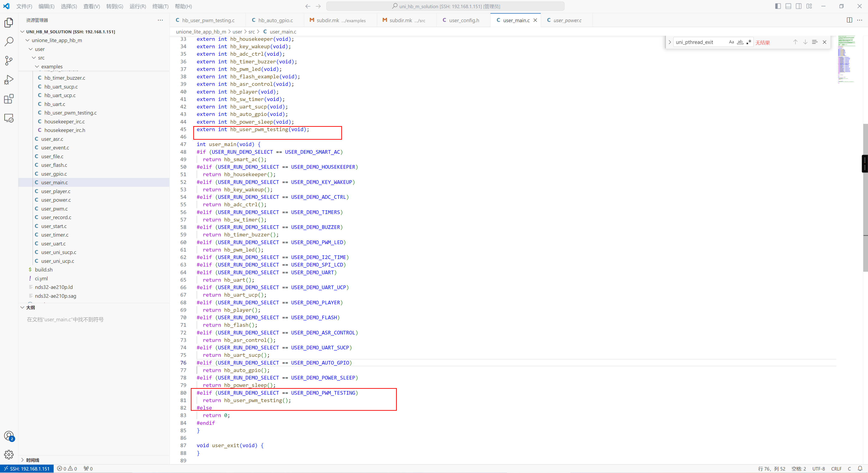The width and height of the screenshot is (868, 473).
Task: Switch to hb_auto_gpio.c tab
Action: click(x=275, y=20)
